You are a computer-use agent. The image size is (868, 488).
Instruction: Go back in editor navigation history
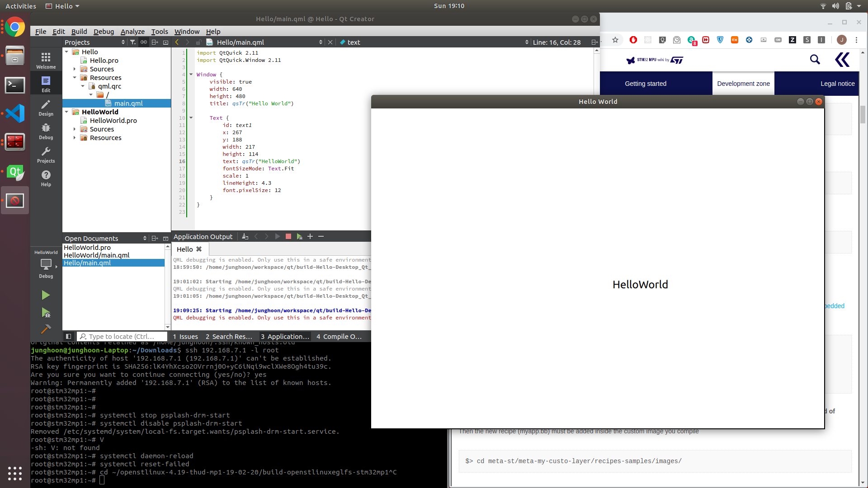(177, 42)
